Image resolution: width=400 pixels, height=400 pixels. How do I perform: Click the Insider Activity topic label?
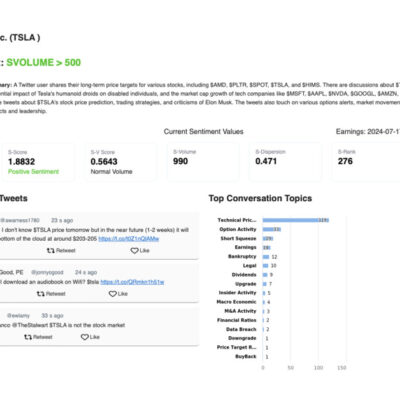[237, 293]
